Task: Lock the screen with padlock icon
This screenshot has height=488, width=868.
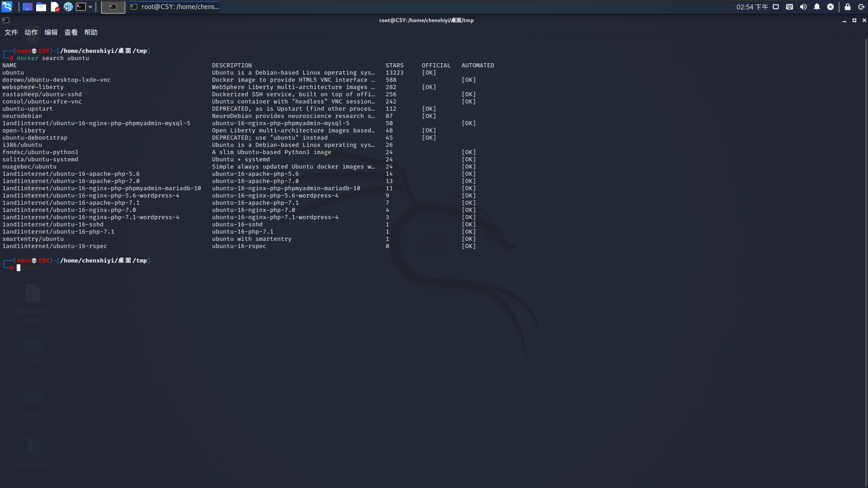Action: click(848, 7)
